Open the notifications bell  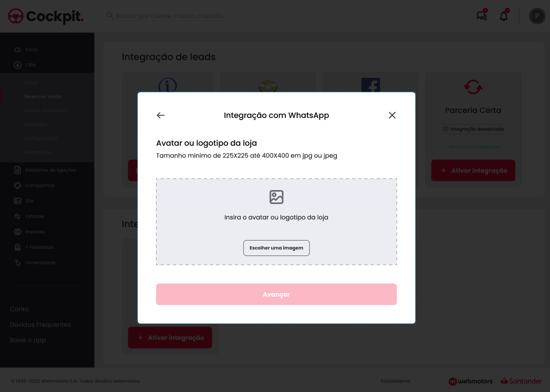[504, 16]
